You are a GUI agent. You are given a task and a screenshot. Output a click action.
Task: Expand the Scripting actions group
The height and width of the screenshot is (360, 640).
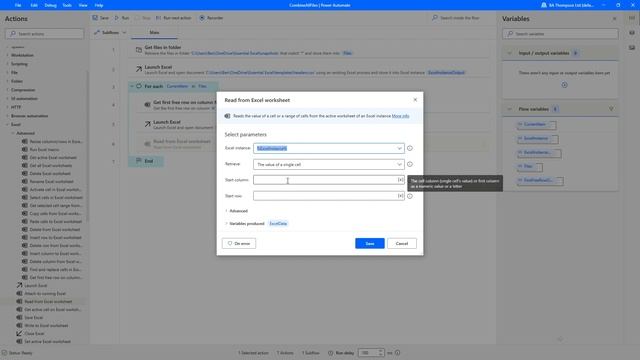pos(7,64)
